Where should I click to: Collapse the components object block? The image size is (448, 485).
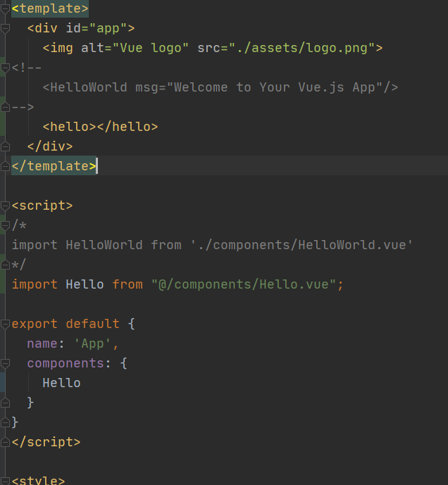(x=6, y=363)
